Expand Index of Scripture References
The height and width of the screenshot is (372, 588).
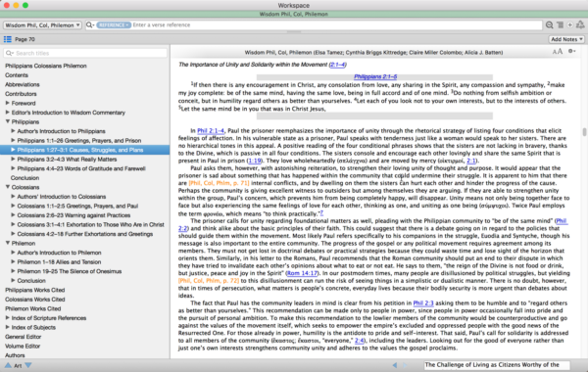7,318
